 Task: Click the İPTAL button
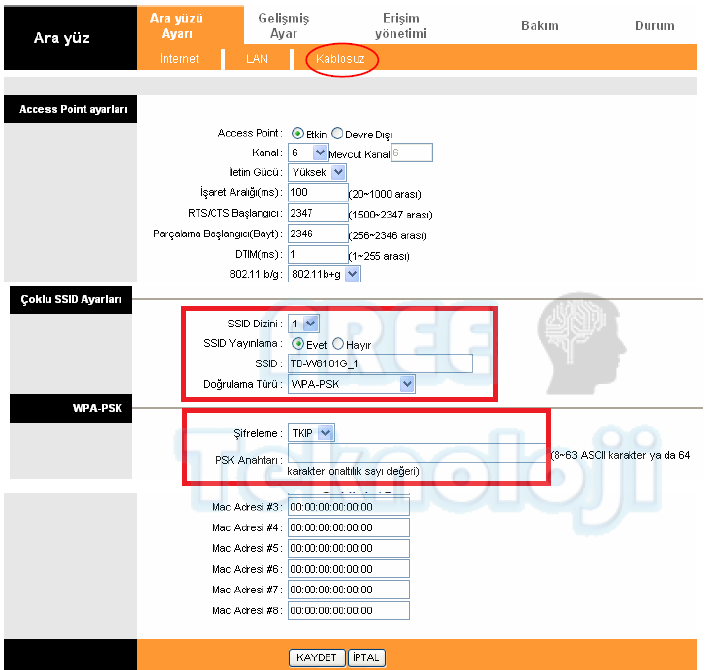(x=367, y=658)
